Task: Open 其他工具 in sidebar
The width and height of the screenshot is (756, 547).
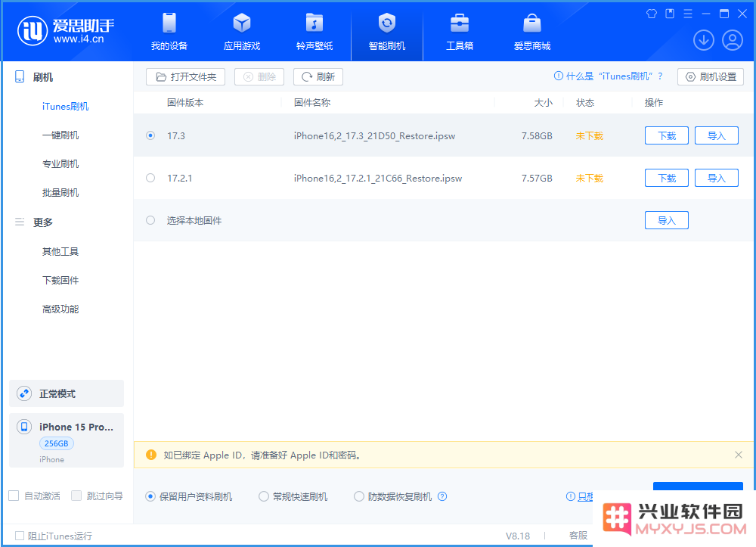Action: (60, 251)
